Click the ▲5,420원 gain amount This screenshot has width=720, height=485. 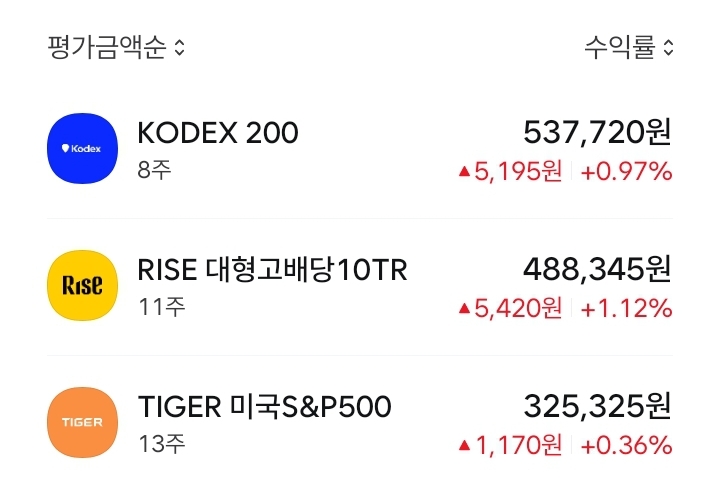coord(511,308)
